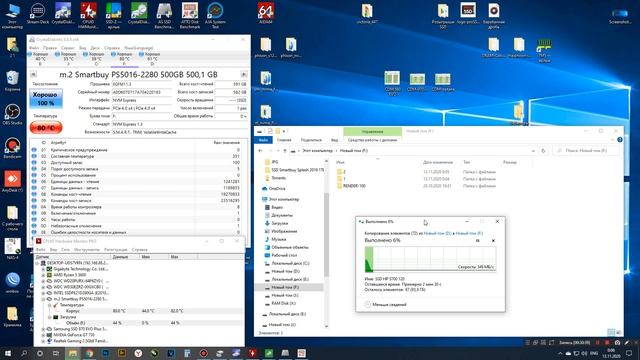
Task: Click the Explorer help question-mark icon
Action: pos(620,140)
